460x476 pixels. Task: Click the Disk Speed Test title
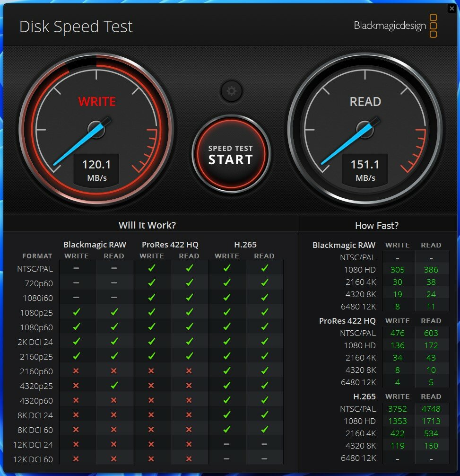pos(76,26)
